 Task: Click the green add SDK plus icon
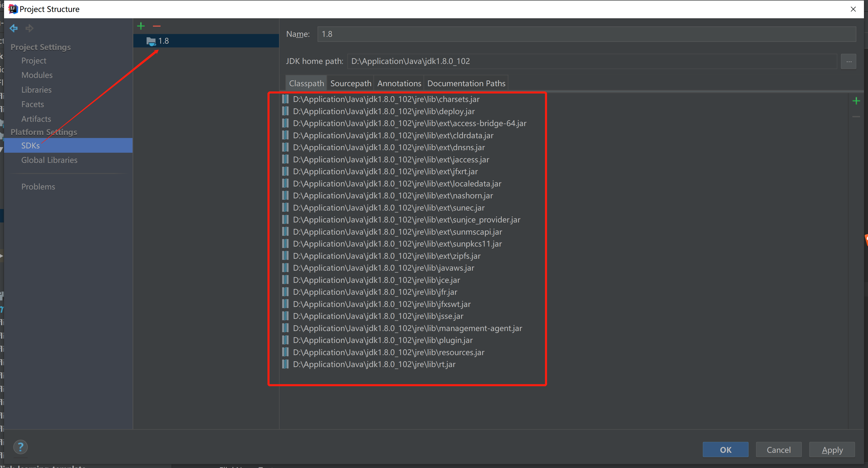pos(141,26)
